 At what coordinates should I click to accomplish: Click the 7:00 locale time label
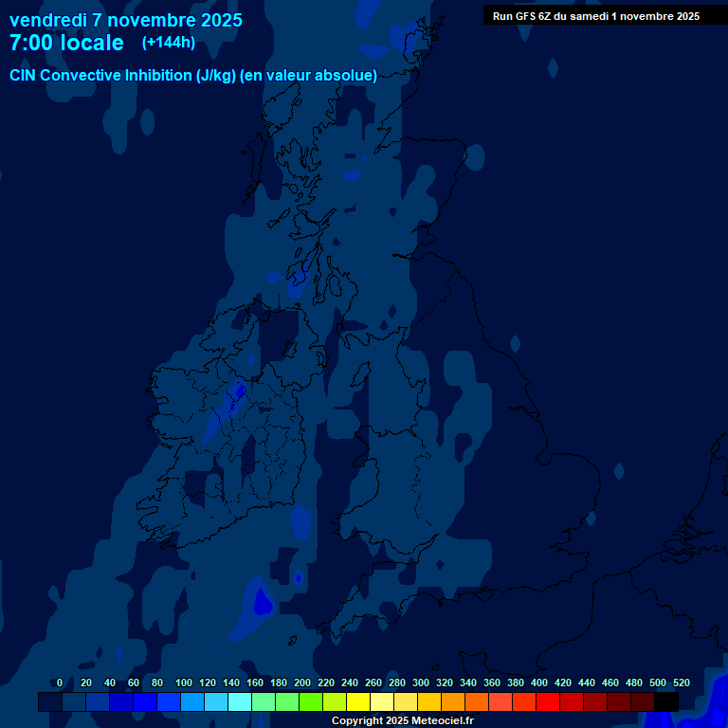[x=66, y=44]
